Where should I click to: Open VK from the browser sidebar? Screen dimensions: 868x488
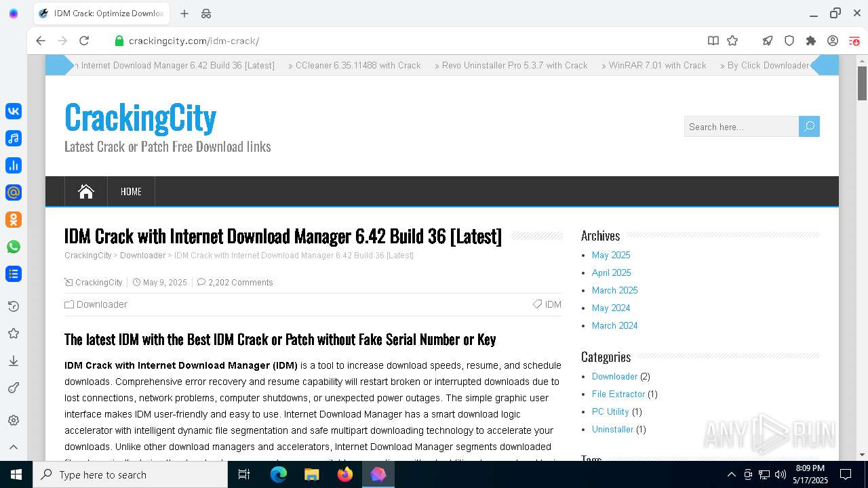[14, 111]
